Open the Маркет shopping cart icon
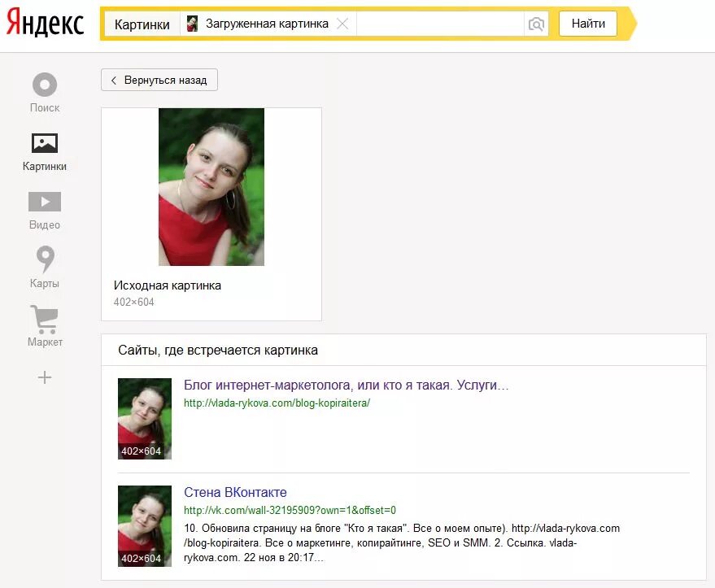Screen dimensions: 715x588 [x=45, y=319]
